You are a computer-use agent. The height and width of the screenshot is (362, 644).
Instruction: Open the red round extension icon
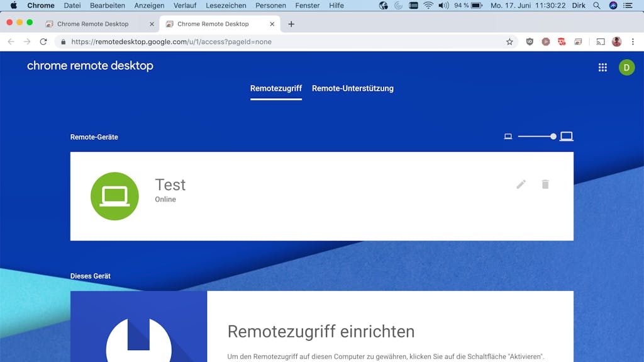pos(545,42)
